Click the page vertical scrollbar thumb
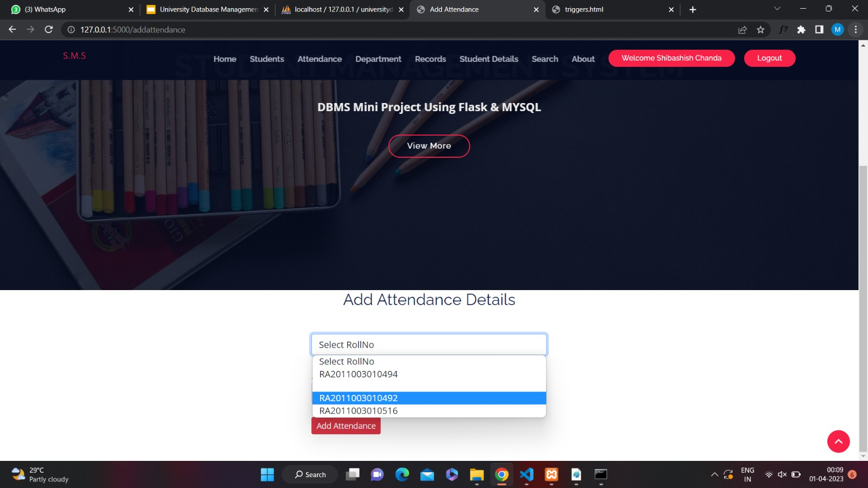This screenshot has width=868, height=488. click(x=863, y=309)
